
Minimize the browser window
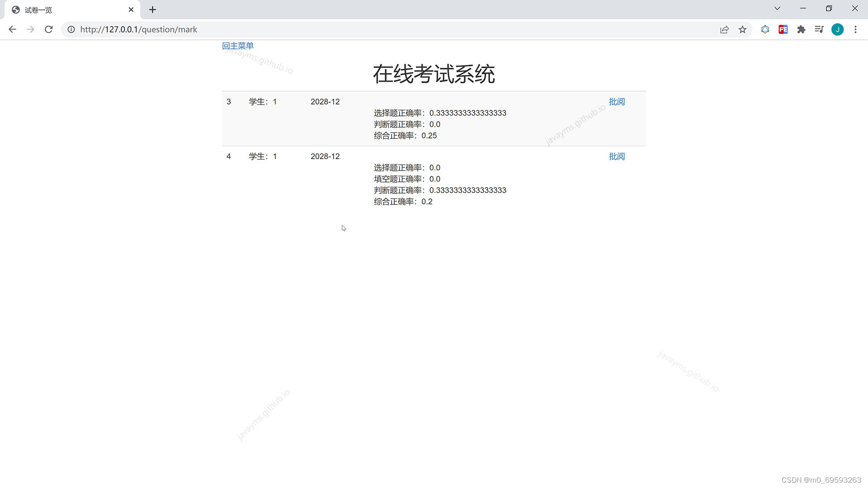(x=803, y=9)
